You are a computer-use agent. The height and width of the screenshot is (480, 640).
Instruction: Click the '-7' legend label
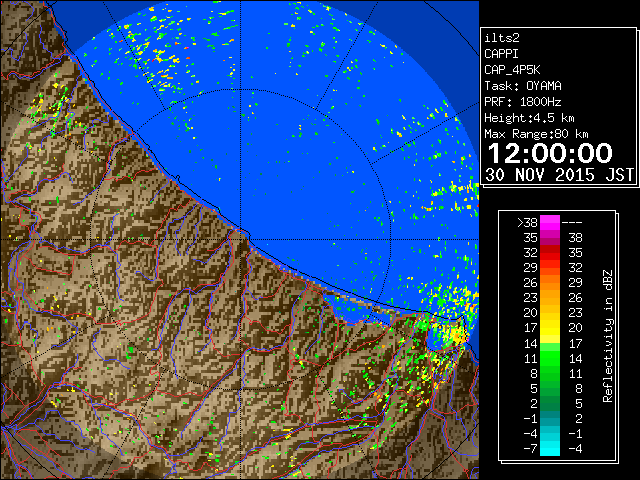click(530, 448)
